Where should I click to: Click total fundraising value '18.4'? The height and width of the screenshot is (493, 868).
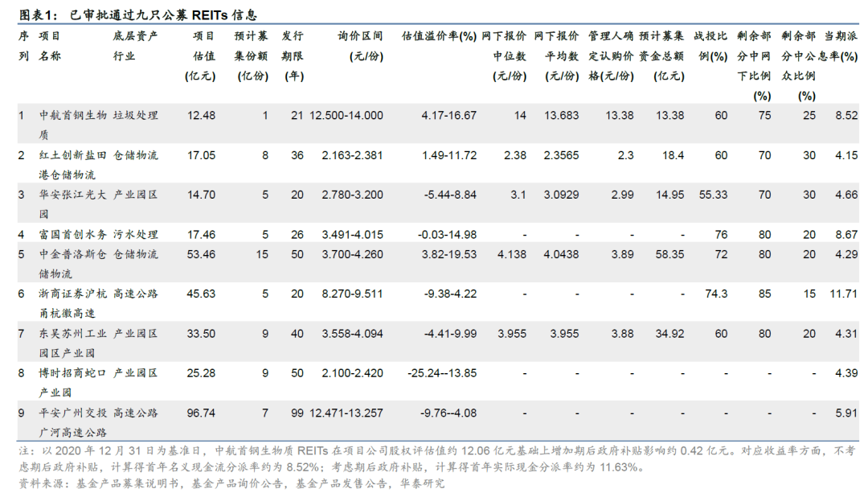[674, 156]
